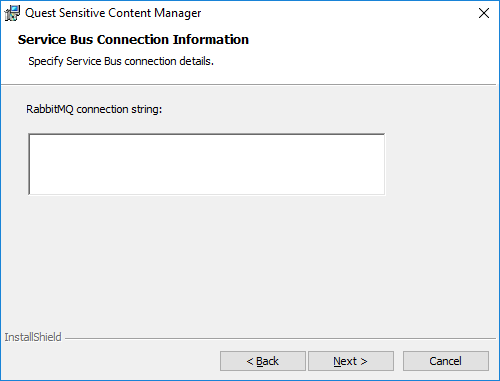The width and height of the screenshot is (500, 381).
Task: Focus the RabbitMQ connection string text box
Action: [x=207, y=164]
